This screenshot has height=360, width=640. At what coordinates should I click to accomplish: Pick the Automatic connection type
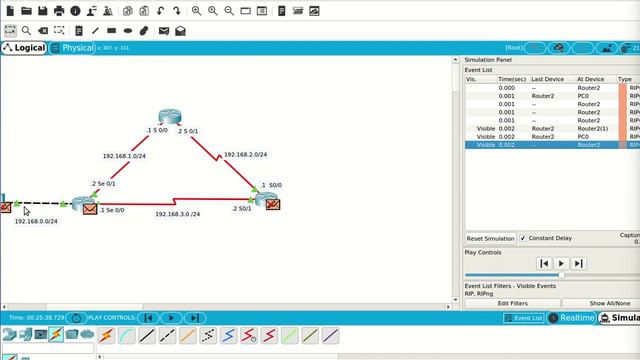pyautogui.click(x=106, y=336)
